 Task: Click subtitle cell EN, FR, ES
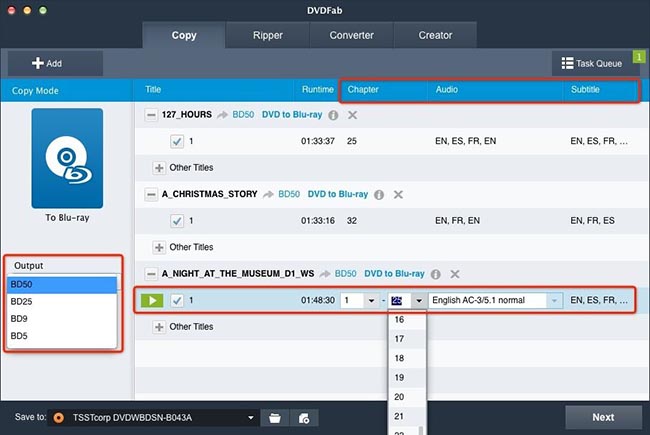(592, 221)
